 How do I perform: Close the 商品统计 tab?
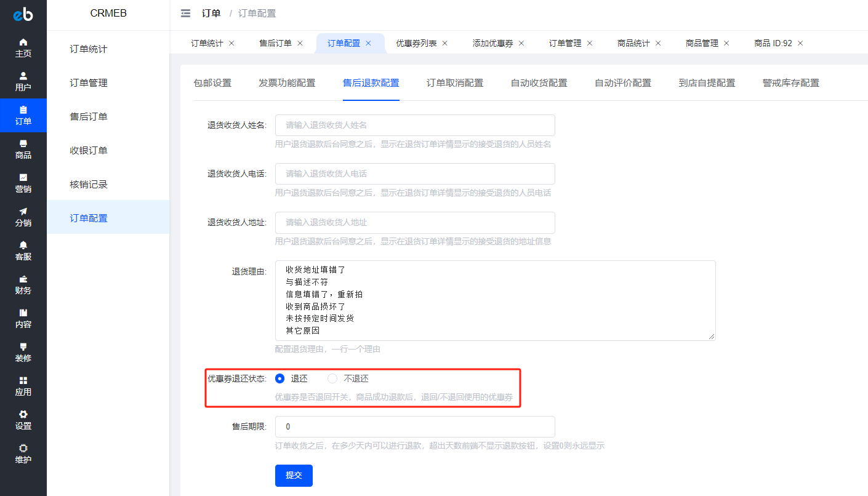657,43
